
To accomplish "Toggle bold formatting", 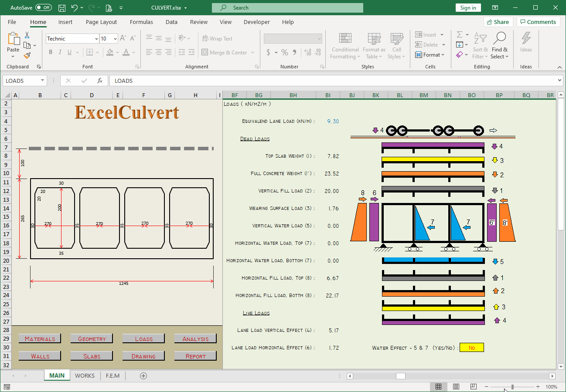I will 50,51.
